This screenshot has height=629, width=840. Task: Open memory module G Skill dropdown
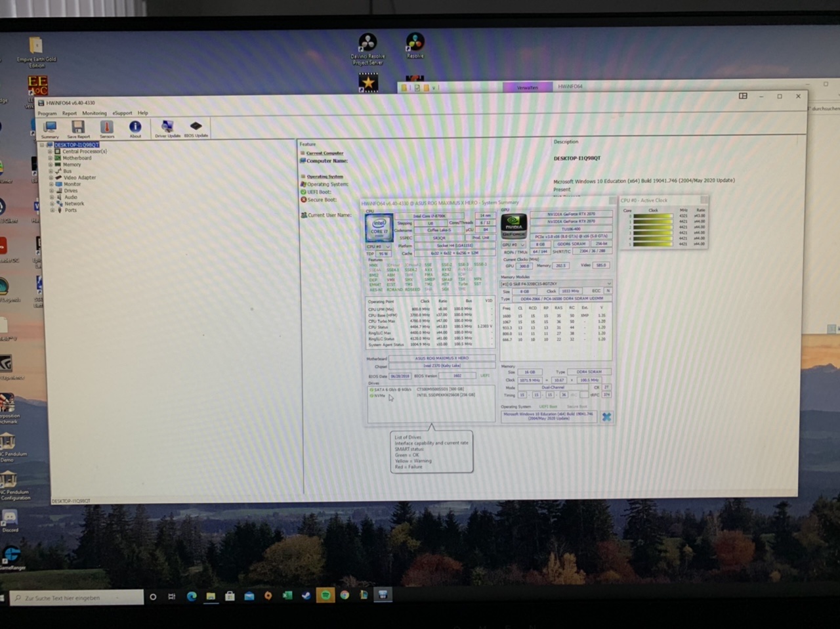556,284
